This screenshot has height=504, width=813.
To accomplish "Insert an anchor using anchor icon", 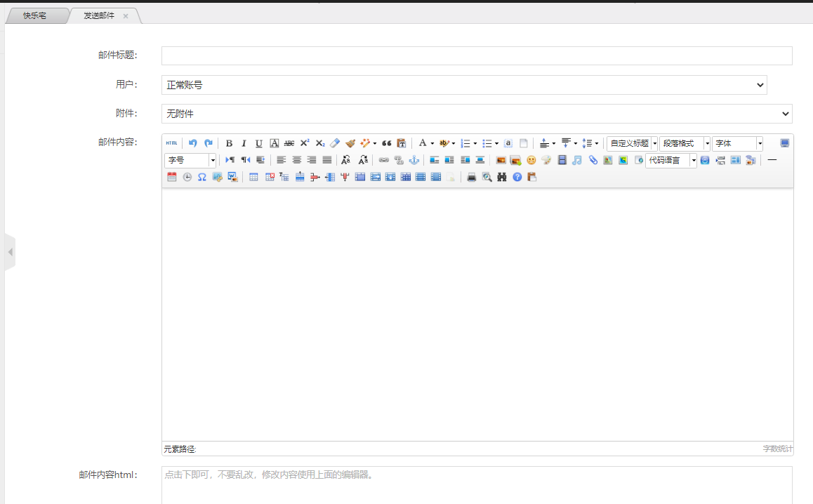I will 414,160.
